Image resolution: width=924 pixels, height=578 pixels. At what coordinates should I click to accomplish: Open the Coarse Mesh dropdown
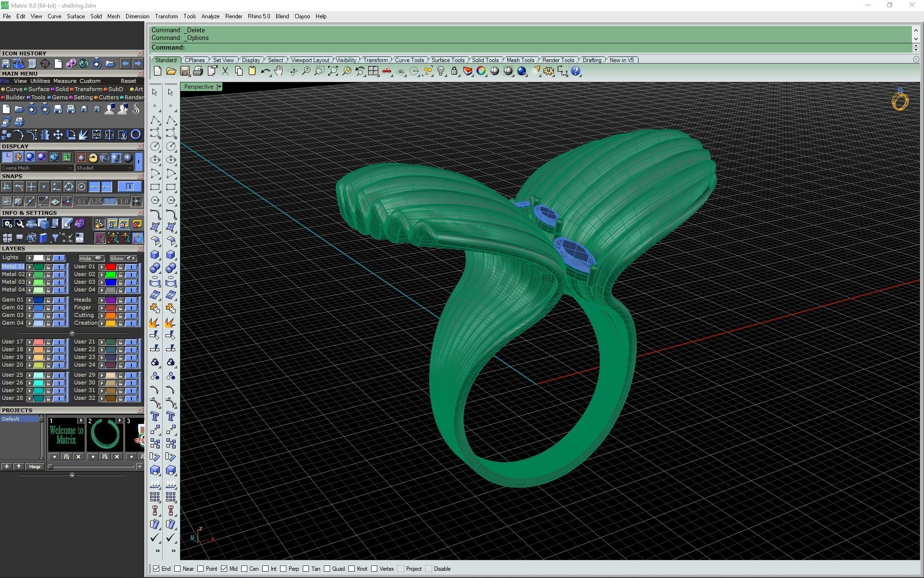coord(37,168)
